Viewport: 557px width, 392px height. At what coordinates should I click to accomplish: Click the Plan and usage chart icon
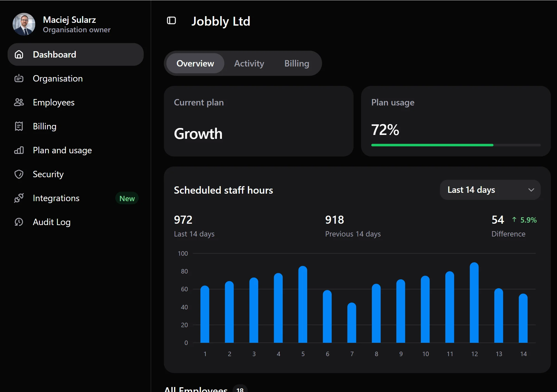pyautogui.click(x=19, y=150)
